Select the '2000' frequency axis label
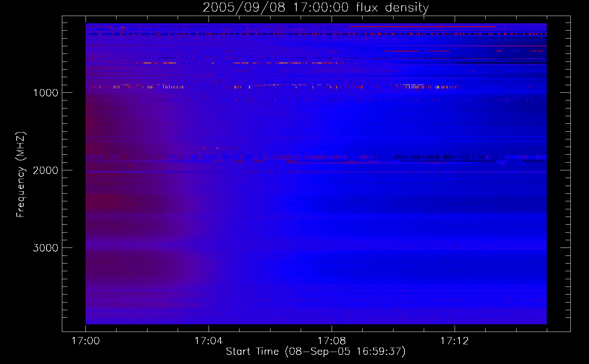The image size is (589, 364). [46, 170]
